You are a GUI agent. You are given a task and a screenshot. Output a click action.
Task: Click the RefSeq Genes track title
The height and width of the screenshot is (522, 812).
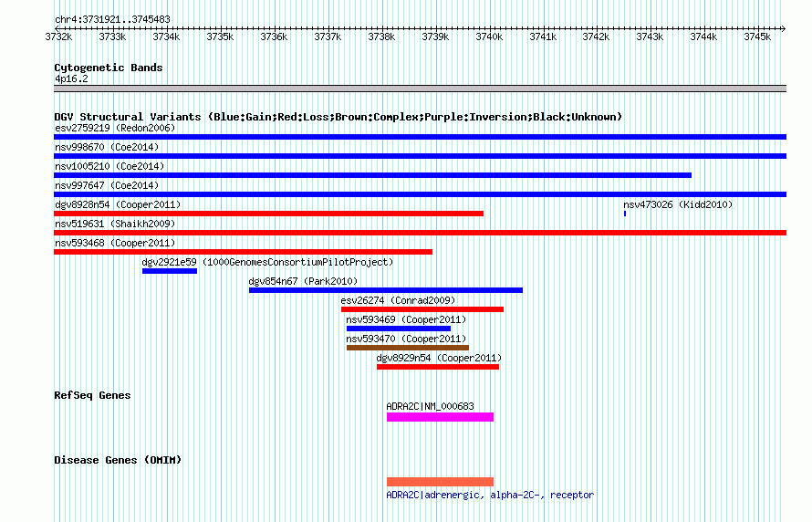pos(92,395)
